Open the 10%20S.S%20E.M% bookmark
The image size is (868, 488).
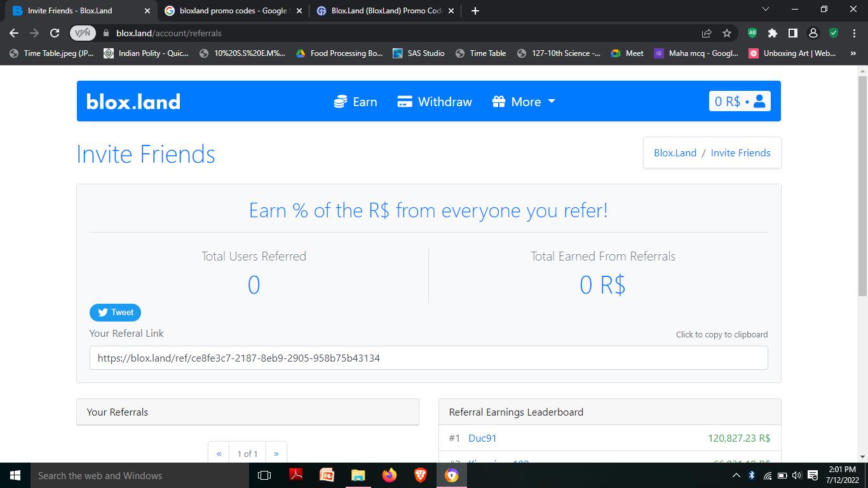242,53
